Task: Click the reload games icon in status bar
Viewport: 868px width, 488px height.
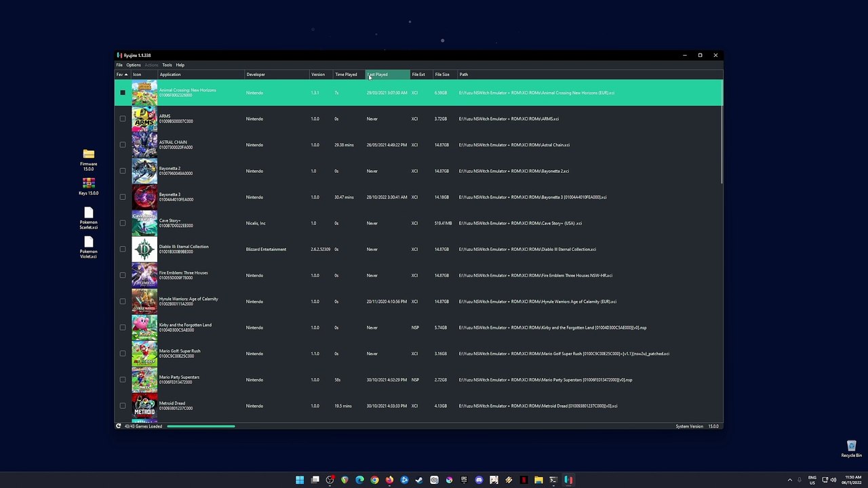Action: 118,426
